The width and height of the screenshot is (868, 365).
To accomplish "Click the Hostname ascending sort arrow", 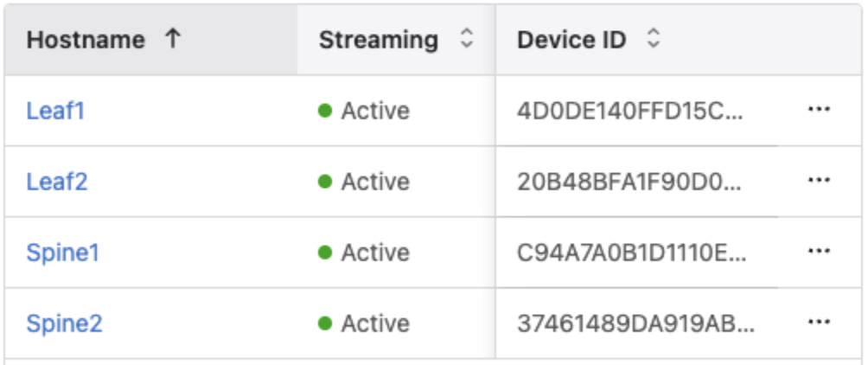I will point(172,40).
